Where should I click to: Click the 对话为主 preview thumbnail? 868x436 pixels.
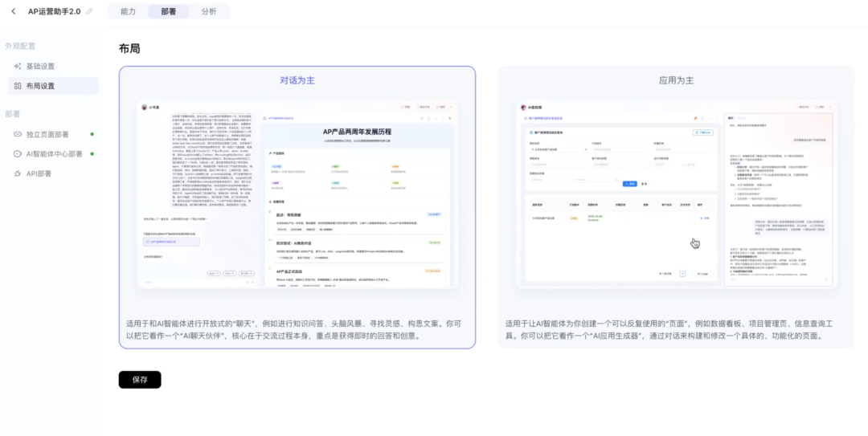click(297, 194)
